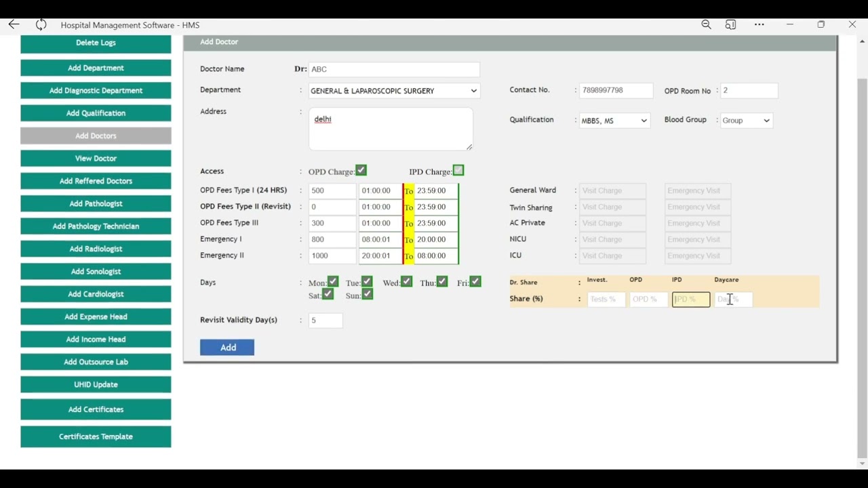Click the cast to device icon
Image resolution: width=868 pixels, height=488 pixels.
tap(730, 24)
